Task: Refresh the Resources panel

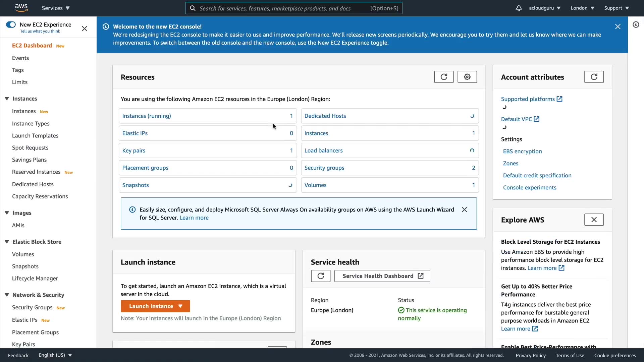Action: pos(444,77)
